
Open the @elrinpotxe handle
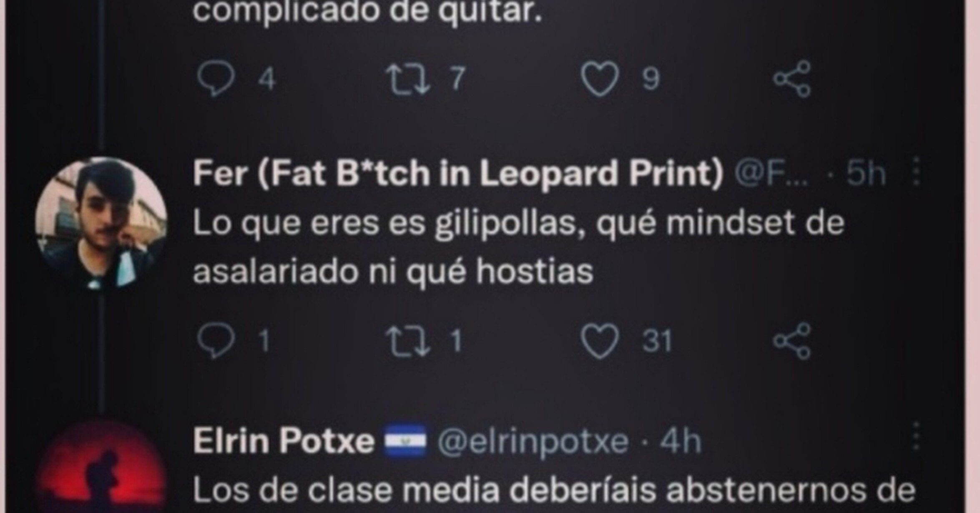pyautogui.click(x=533, y=441)
